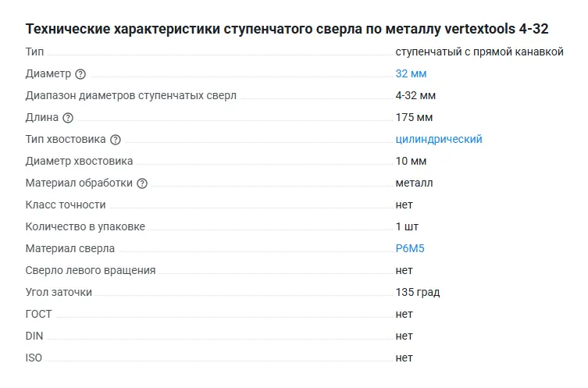Viewport: 588px width, 388px height.
Task: Click the Сверло левого вращения label
Action: click(x=91, y=270)
